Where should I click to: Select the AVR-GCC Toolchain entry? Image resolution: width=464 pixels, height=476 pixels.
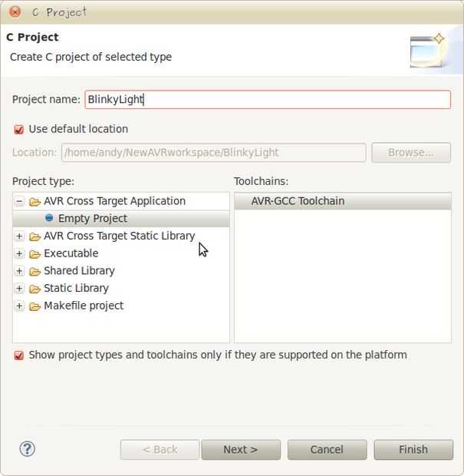click(x=298, y=201)
